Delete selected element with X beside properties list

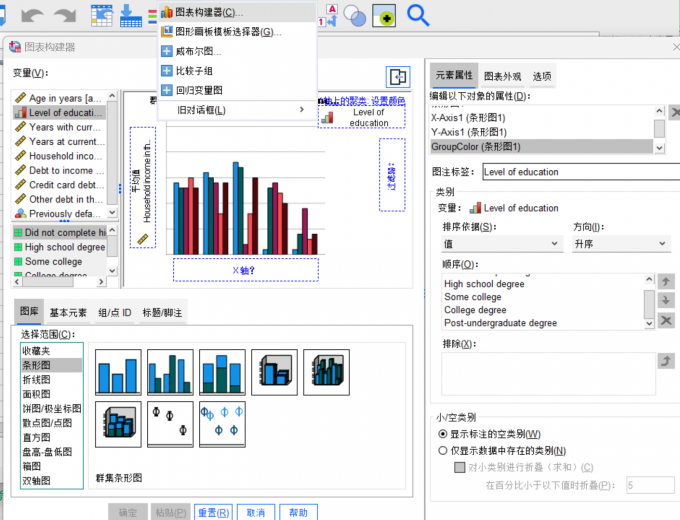[x=674, y=113]
